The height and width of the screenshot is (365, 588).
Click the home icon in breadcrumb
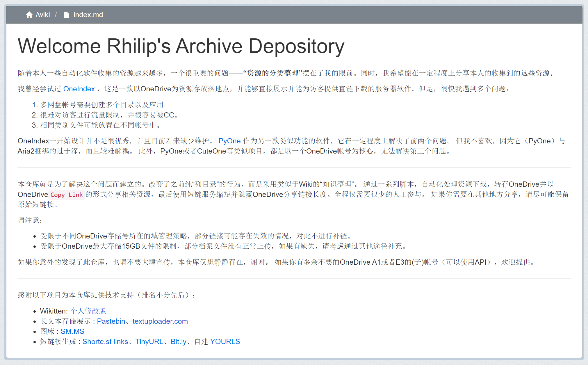coord(29,15)
